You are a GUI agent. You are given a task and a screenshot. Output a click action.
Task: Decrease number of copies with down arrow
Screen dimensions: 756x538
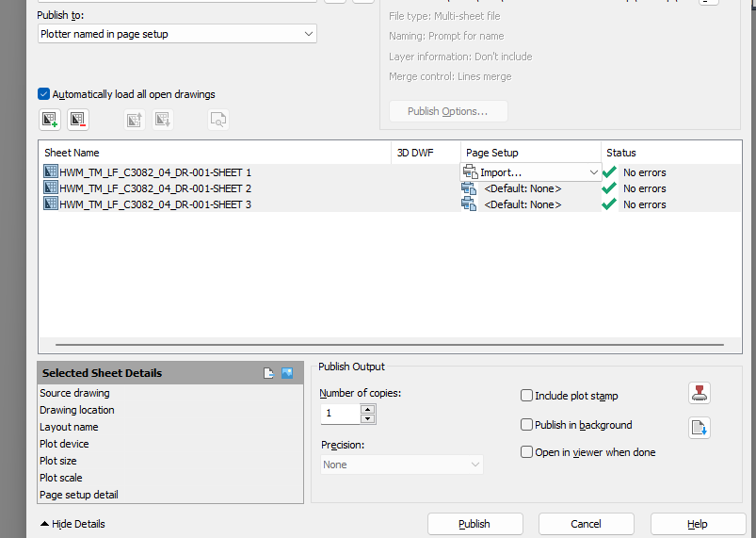[x=368, y=418]
